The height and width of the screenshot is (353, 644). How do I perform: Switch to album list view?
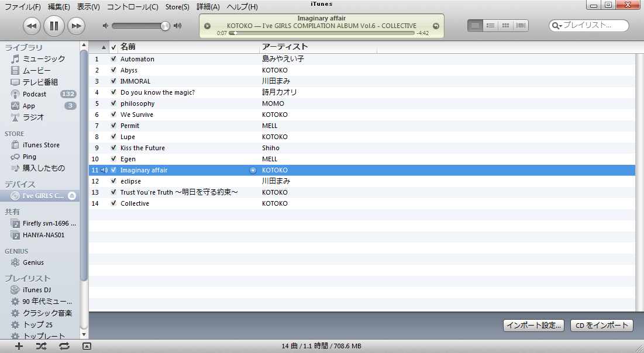click(x=490, y=26)
